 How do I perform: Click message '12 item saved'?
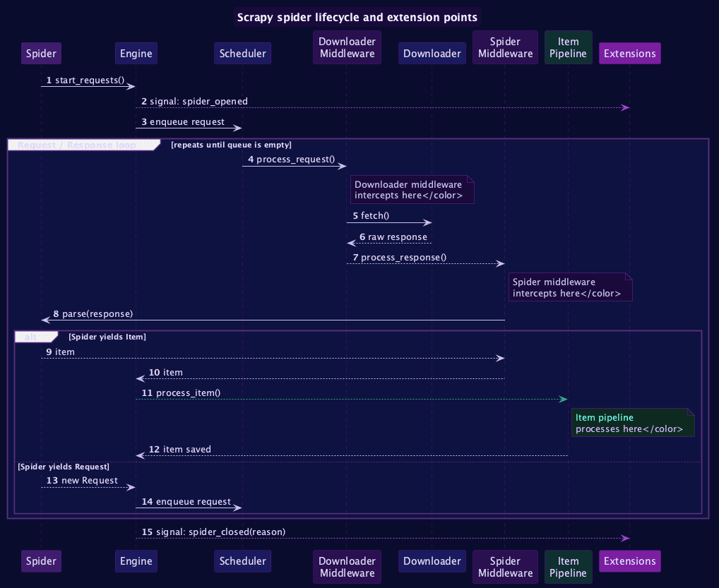[x=179, y=450]
